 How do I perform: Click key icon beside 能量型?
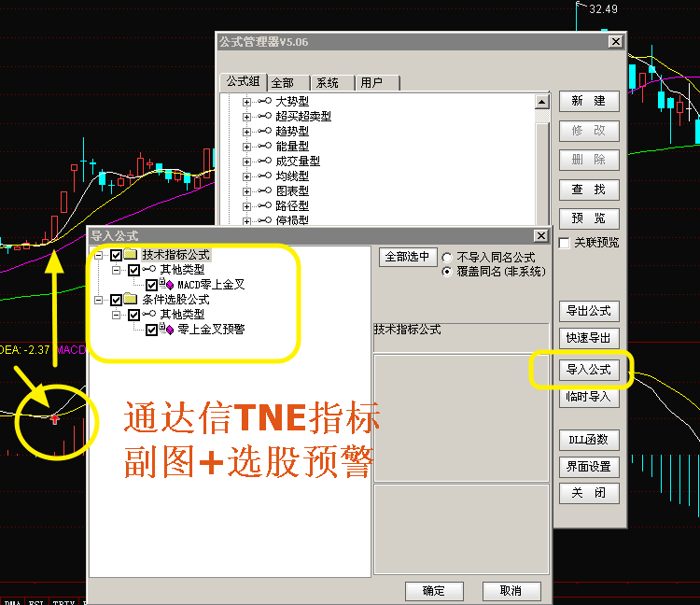click(265, 146)
